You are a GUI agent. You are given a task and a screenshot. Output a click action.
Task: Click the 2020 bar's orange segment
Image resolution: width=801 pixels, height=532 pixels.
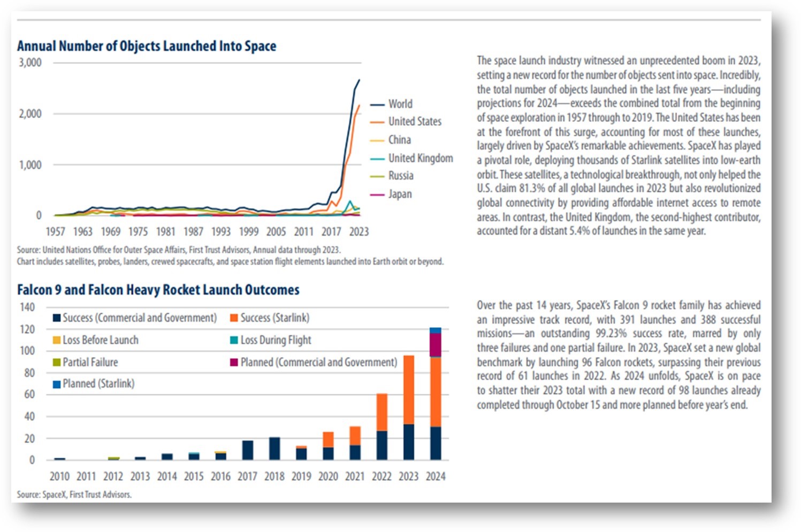[328, 440]
